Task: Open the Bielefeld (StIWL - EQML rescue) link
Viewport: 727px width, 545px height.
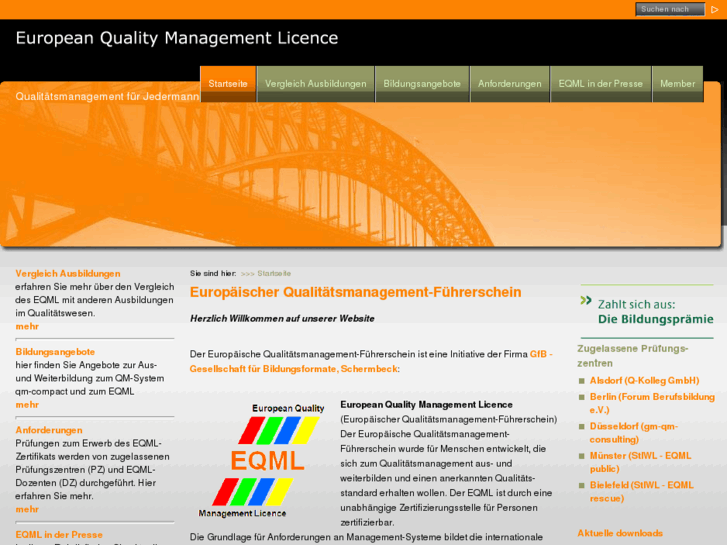Action: tap(642, 492)
